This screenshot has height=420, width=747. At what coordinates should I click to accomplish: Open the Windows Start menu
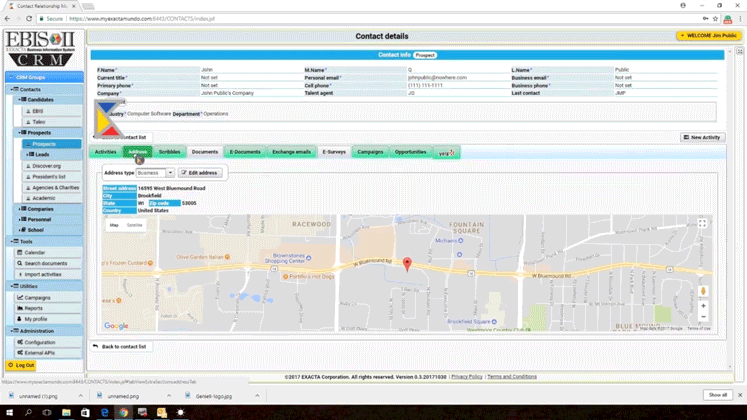point(9,412)
